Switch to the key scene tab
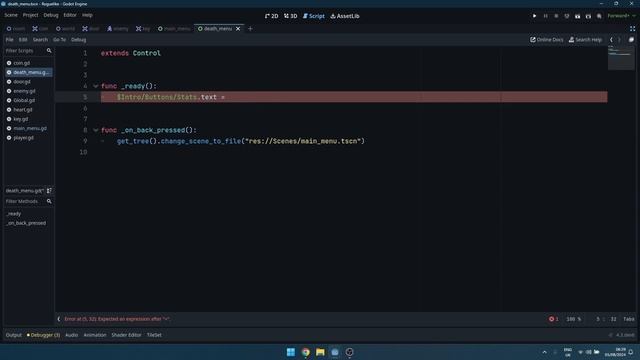The width and height of the screenshot is (640, 360). coord(143,29)
